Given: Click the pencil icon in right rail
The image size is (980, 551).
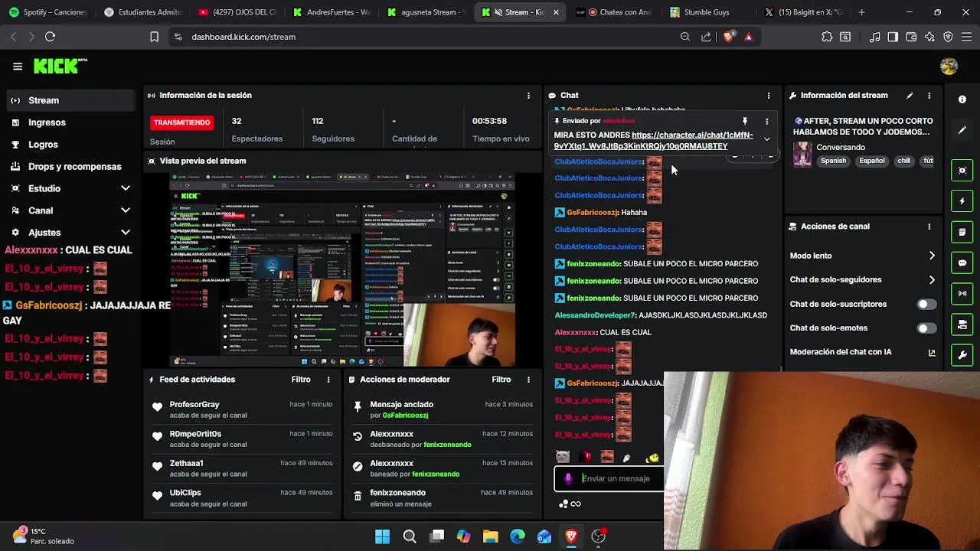Looking at the screenshot, I should (x=962, y=130).
